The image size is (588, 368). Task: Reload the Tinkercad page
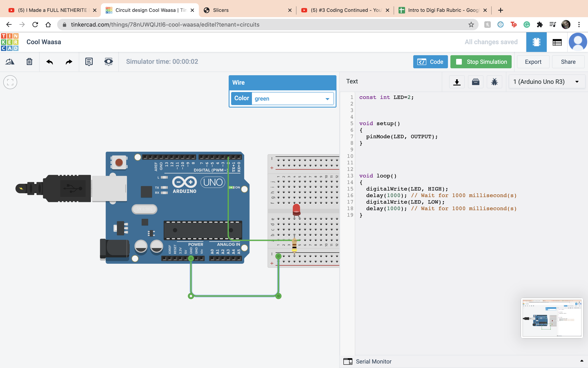click(35, 25)
